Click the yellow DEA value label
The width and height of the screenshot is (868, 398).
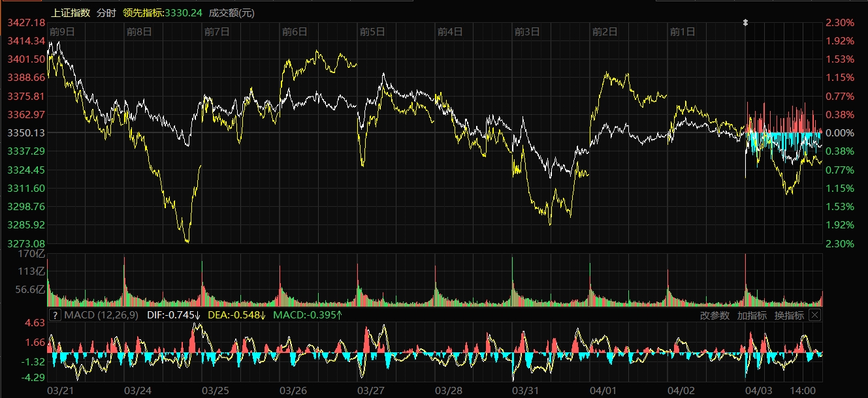click(x=236, y=316)
